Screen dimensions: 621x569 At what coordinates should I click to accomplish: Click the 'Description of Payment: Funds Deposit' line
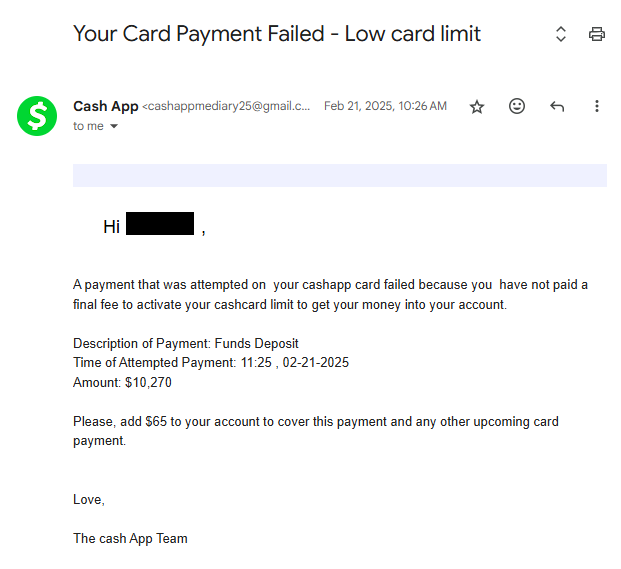pos(186,343)
